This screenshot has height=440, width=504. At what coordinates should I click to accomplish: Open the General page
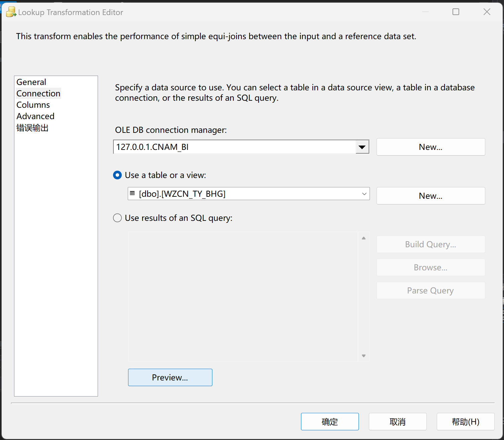coord(31,82)
